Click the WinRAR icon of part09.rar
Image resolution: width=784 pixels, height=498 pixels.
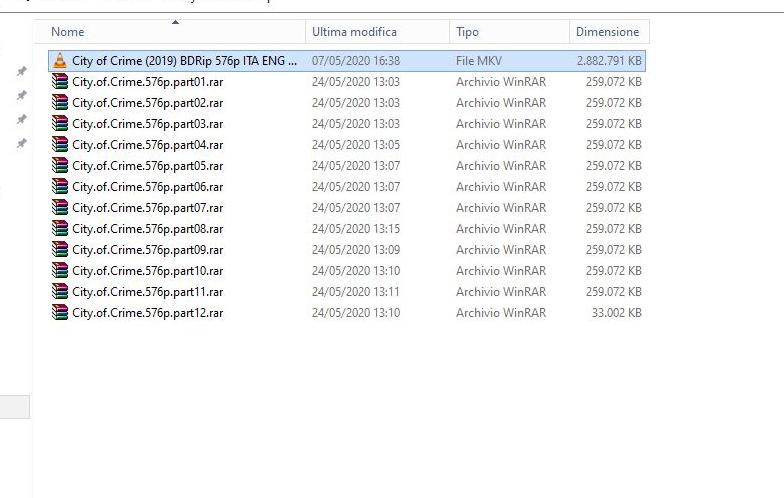[60, 250]
